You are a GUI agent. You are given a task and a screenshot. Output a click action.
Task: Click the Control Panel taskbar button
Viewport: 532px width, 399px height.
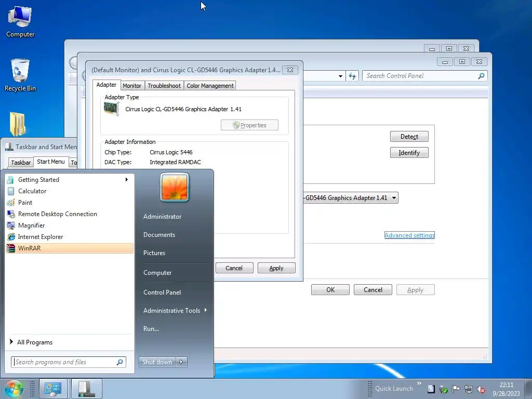click(x=53, y=389)
